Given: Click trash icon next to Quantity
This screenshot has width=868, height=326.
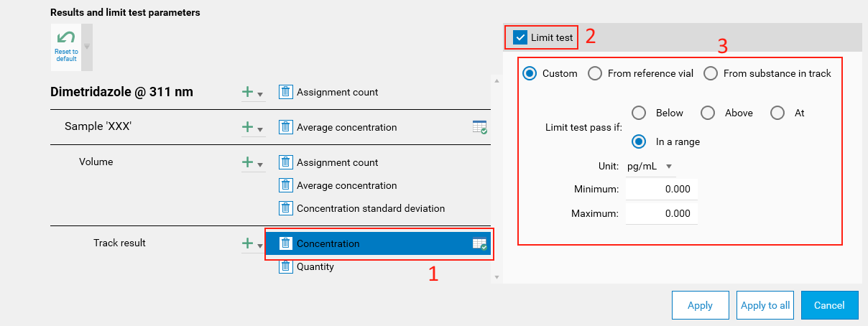Looking at the screenshot, I should [x=285, y=266].
